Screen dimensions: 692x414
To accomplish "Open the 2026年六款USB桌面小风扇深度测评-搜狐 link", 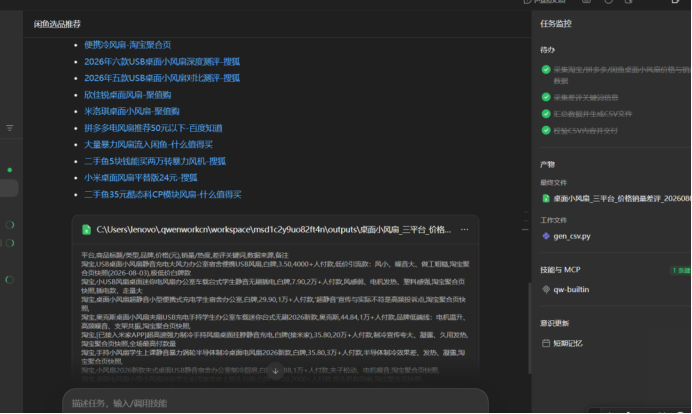I will 162,62.
